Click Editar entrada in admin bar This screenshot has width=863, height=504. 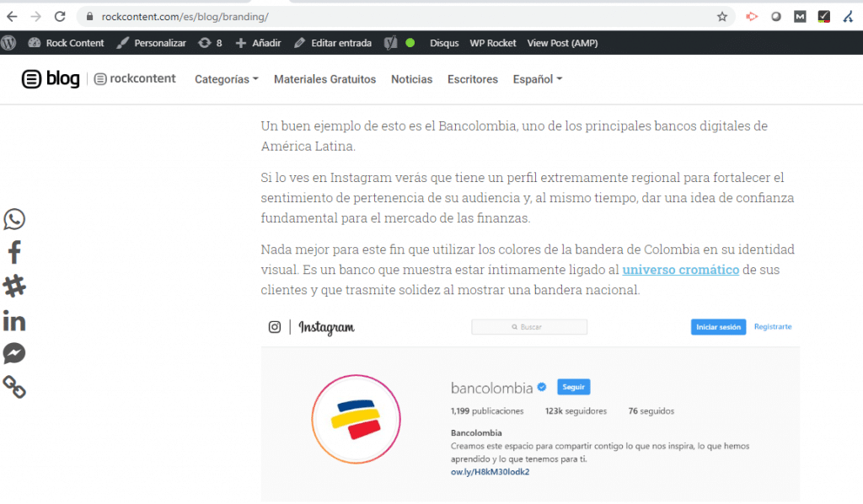[333, 43]
